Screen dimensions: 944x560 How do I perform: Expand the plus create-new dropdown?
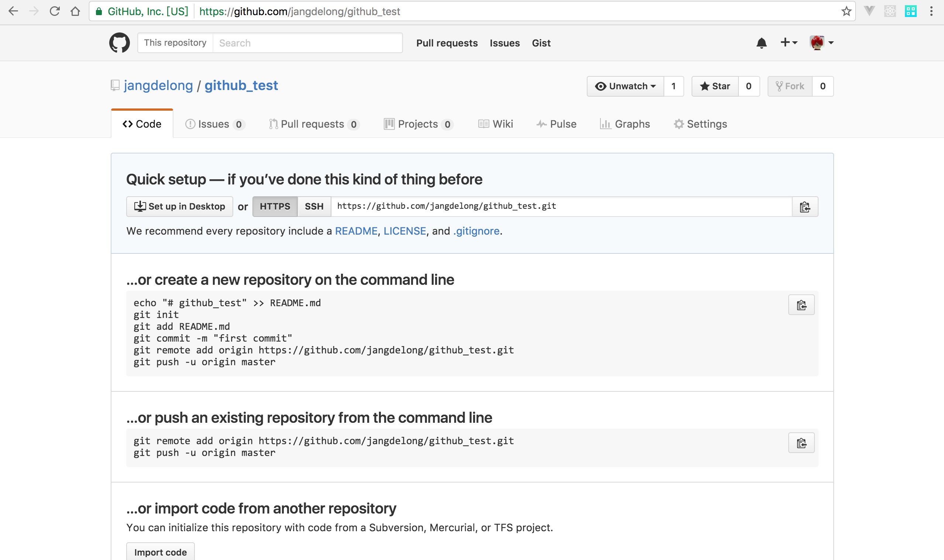click(789, 42)
